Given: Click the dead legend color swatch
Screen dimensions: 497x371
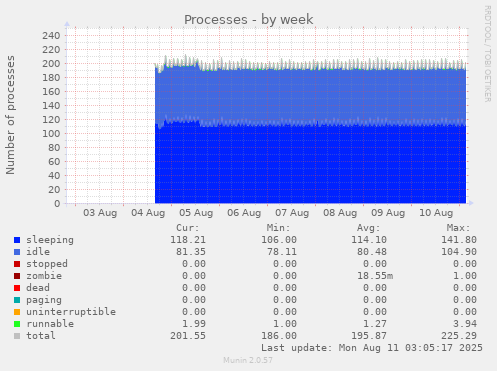Looking at the screenshot, I should tap(17, 288).
